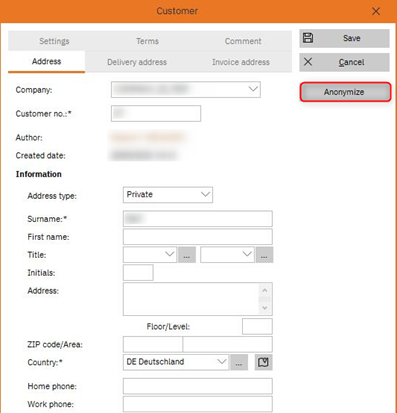Viewport: 397px width, 413px height.
Task: Click the First name input field
Action: pyautogui.click(x=198, y=237)
